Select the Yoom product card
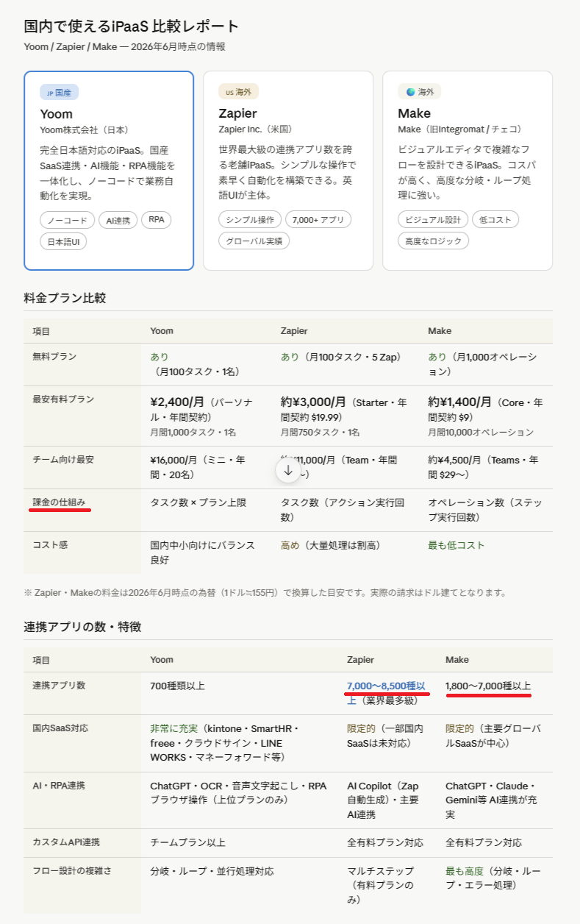Screen dimensions: 580x924 click(x=109, y=171)
